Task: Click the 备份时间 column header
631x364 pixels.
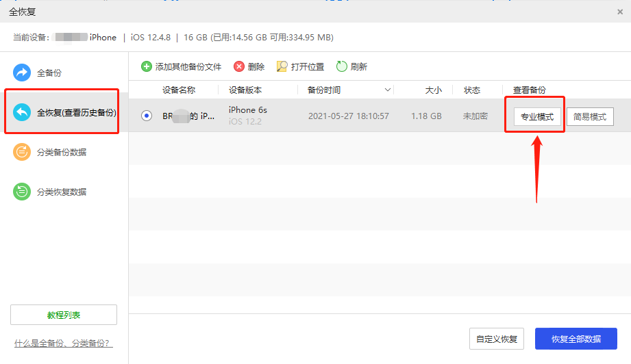Action: pos(324,90)
